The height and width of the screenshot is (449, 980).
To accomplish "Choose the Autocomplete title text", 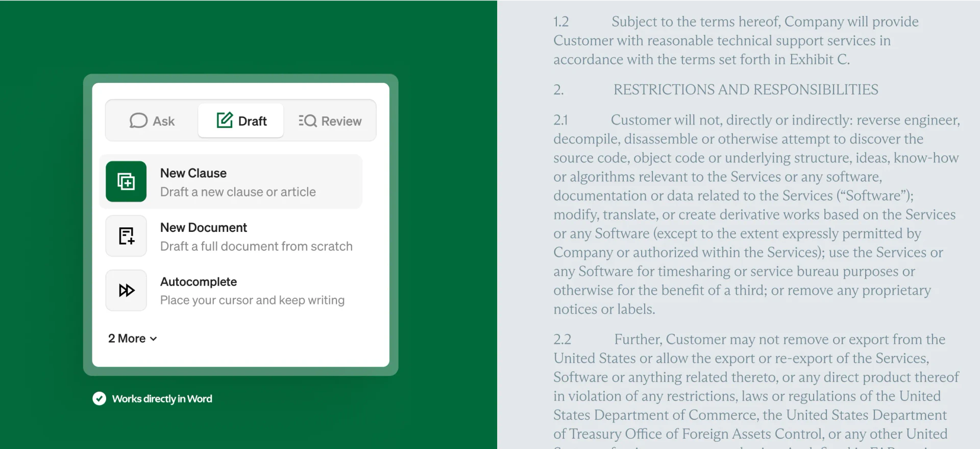I will click(x=198, y=281).
